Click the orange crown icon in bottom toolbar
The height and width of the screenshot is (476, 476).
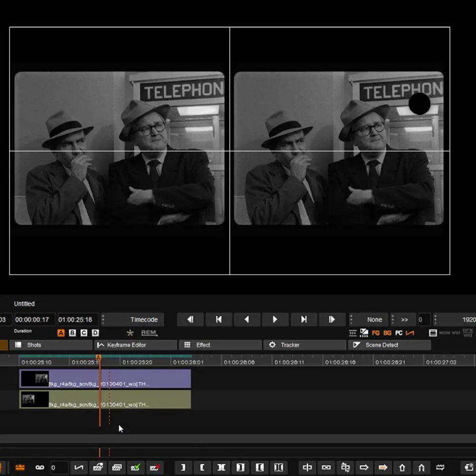point(20,467)
